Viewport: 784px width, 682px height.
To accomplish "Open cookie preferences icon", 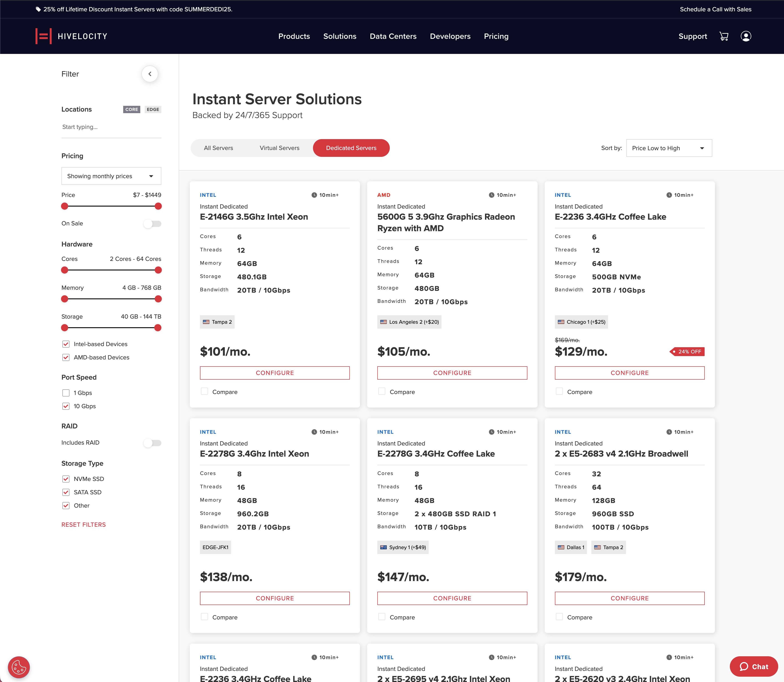I will (19, 667).
